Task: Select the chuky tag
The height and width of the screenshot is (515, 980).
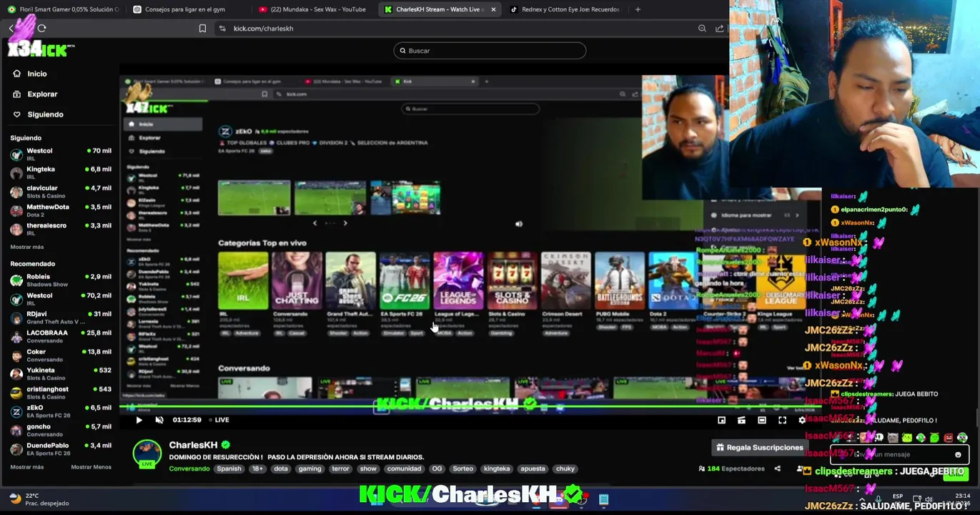Action: tap(565, 469)
